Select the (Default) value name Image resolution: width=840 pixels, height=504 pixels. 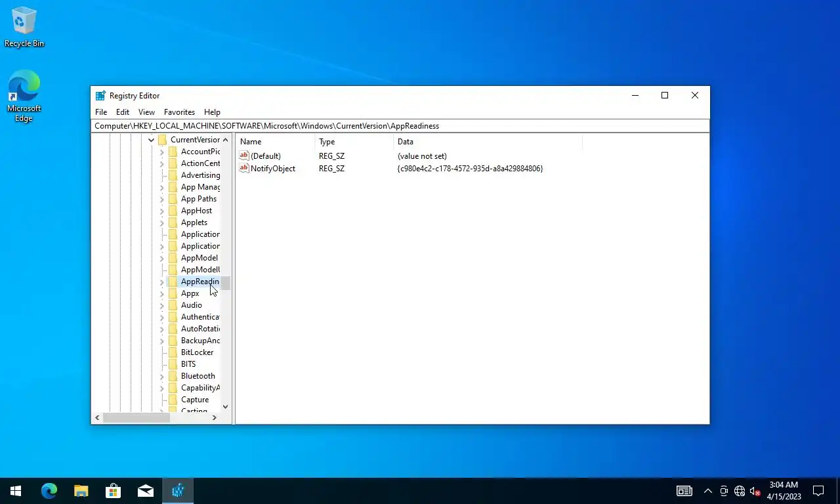pos(266,156)
